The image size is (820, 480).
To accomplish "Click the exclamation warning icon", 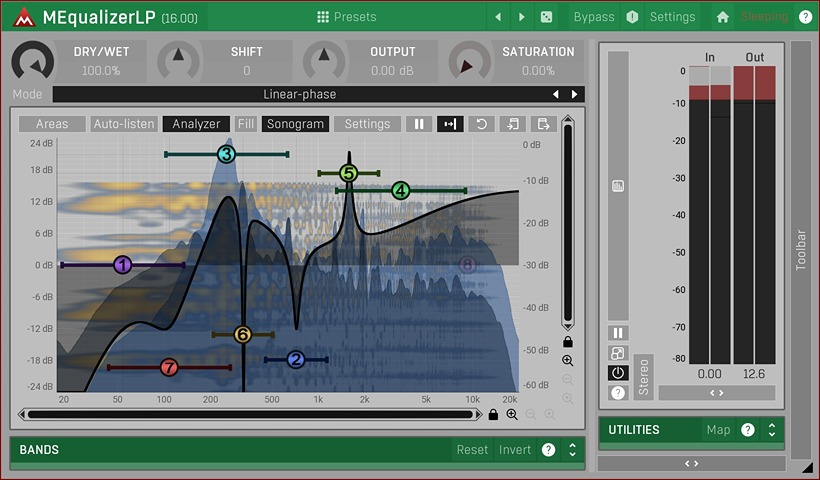I will [x=632, y=17].
